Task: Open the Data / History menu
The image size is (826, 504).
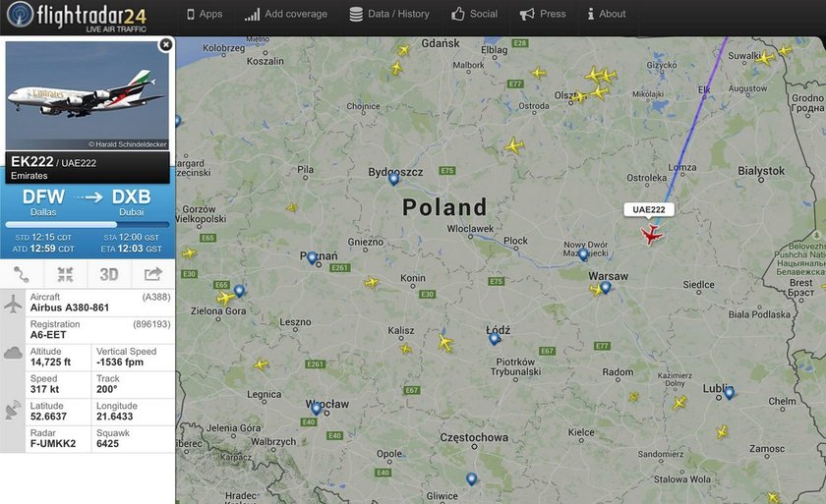Action: (x=389, y=14)
